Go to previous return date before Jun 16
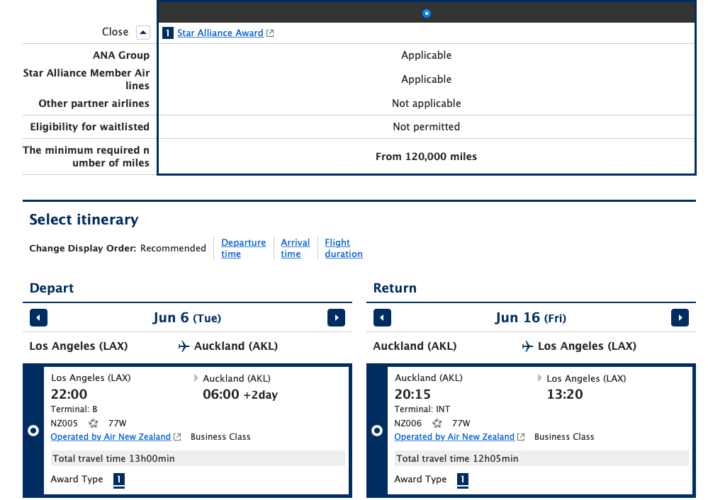Screen dimensions: 708x500 click(382, 318)
